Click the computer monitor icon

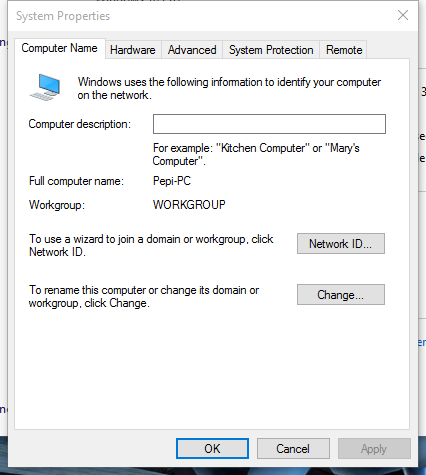coord(45,87)
